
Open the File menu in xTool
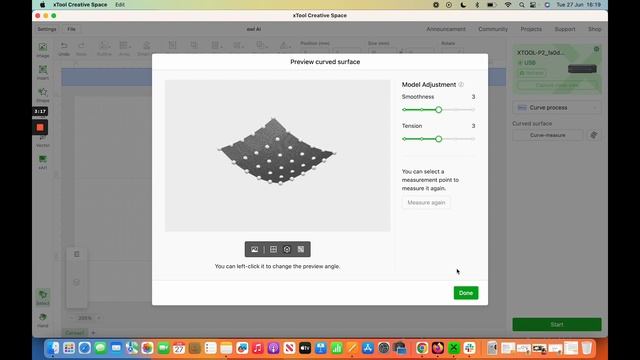[71, 29]
